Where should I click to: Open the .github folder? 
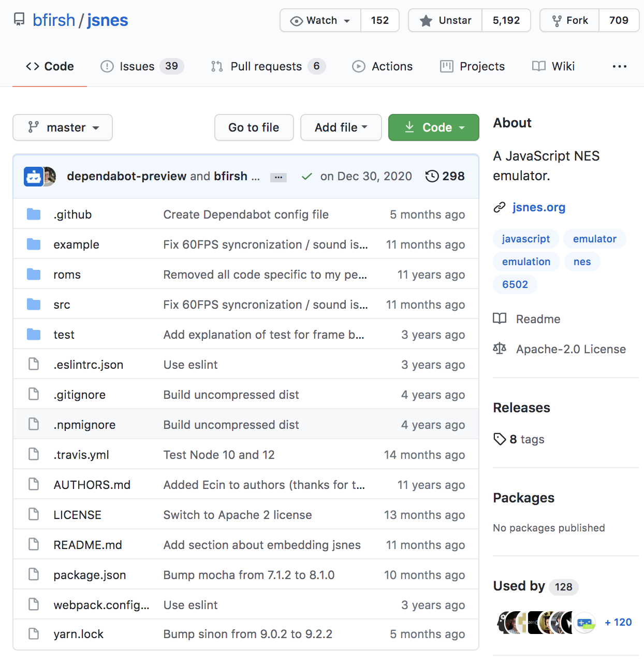tap(72, 214)
